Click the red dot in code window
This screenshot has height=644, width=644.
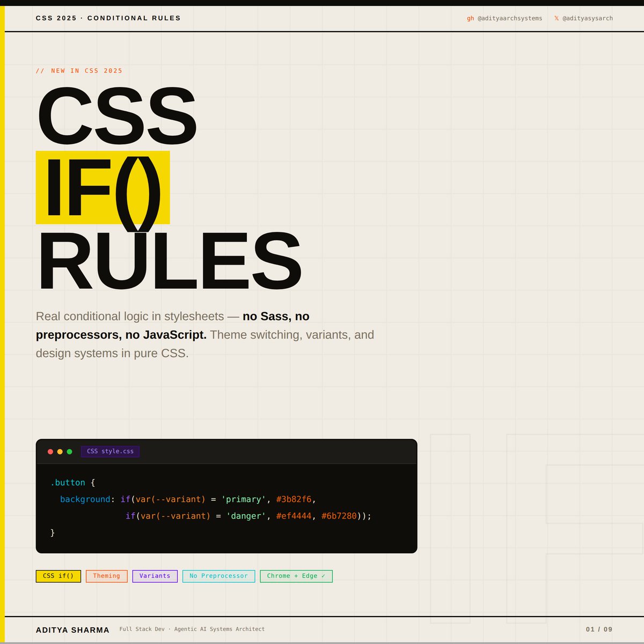(x=50, y=452)
